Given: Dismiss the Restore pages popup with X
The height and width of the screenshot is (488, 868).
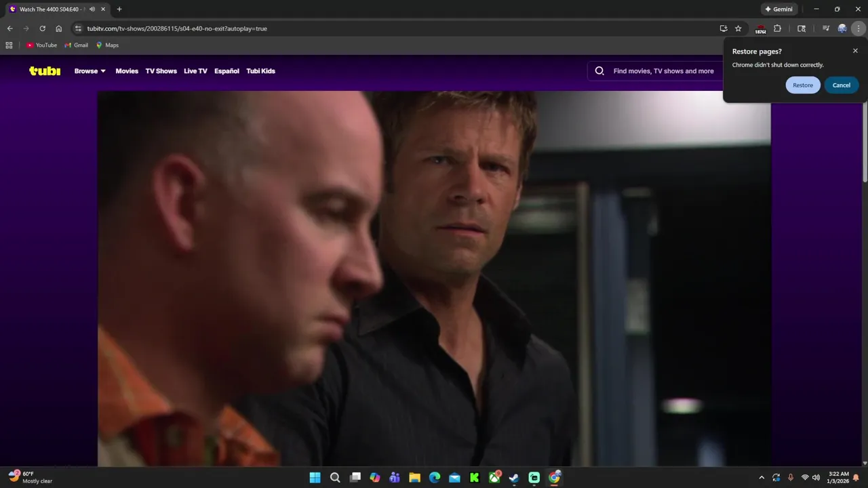Looking at the screenshot, I should click(855, 51).
